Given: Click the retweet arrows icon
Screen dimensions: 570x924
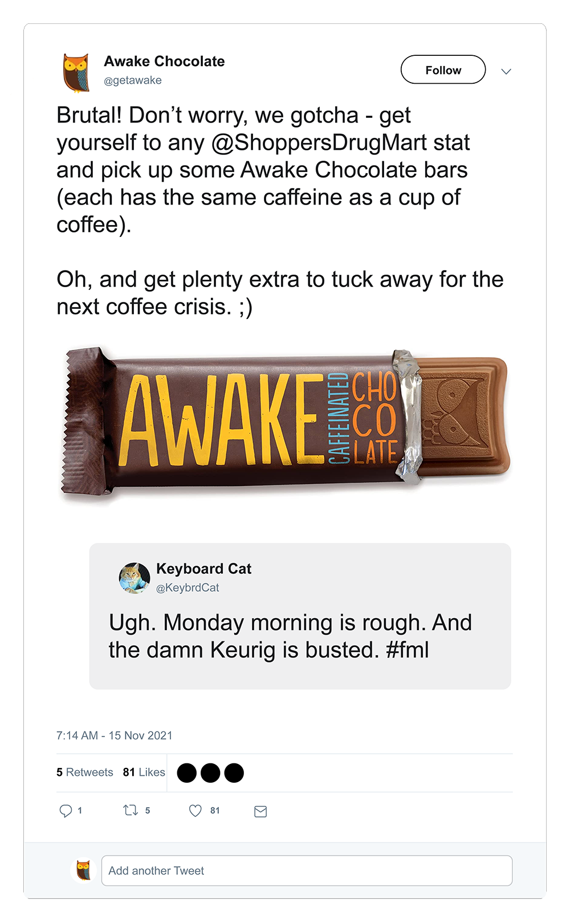Looking at the screenshot, I should coord(131,810).
